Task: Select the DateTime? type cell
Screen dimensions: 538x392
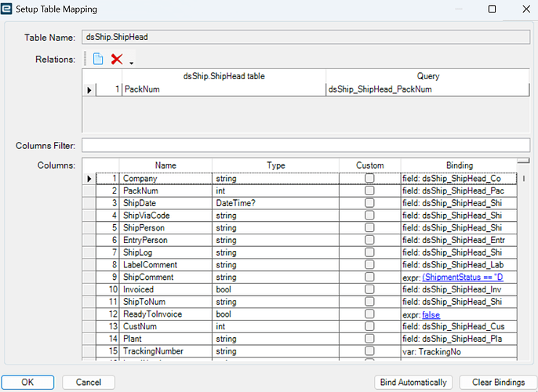Action: pos(275,203)
